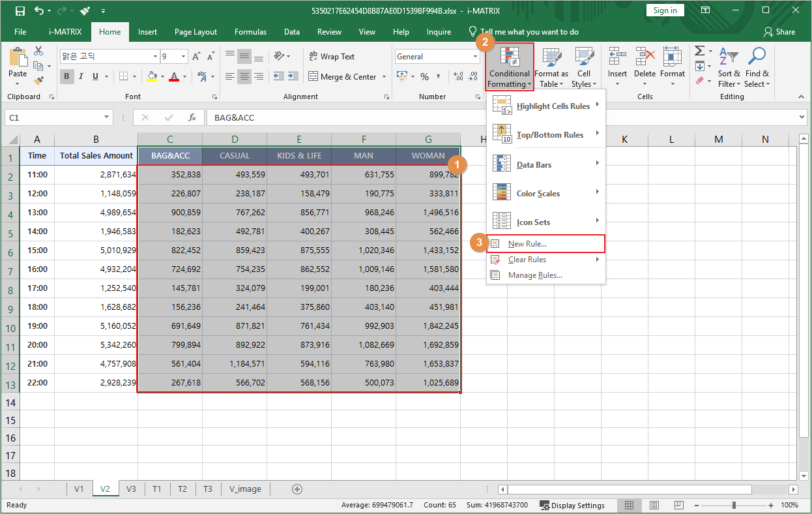Toggle Italic formatting
The image size is (812, 514).
pyautogui.click(x=81, y=76)
